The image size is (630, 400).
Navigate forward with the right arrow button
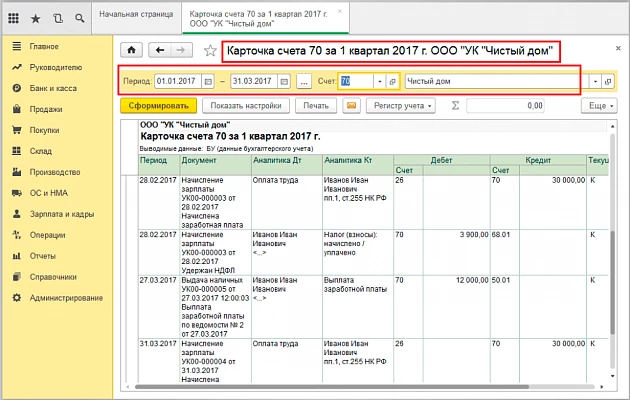click(x=181, y=50)
